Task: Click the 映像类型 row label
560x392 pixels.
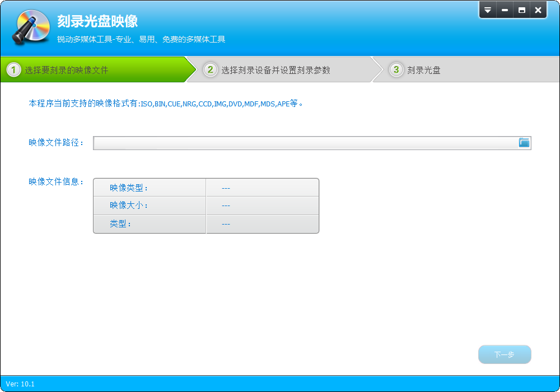Action: tap(129, 188)
